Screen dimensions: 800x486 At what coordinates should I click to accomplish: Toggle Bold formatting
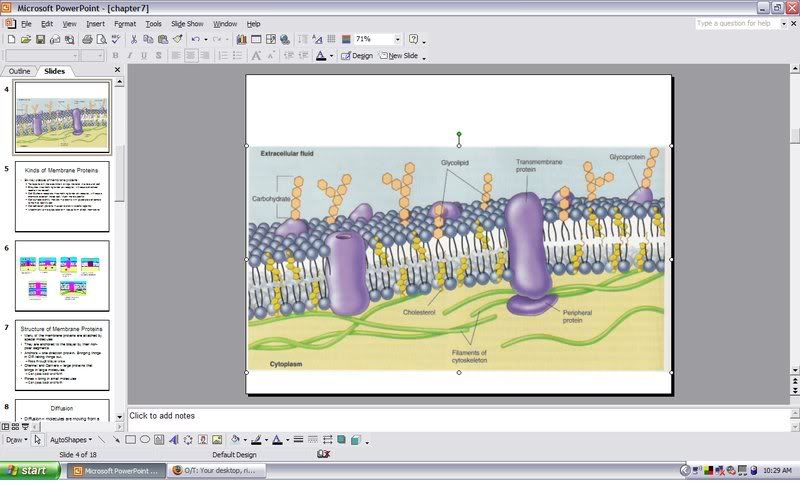click(x=116, y=56)
